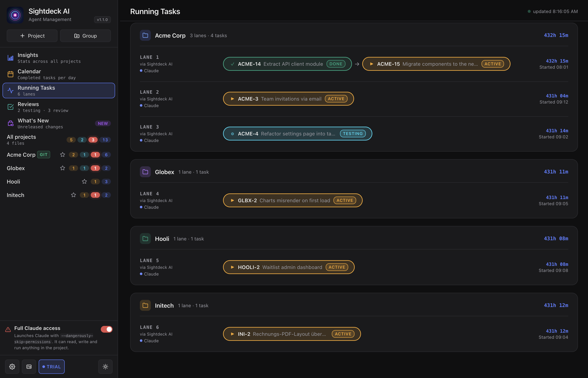Click the TESTING status badge on ACME-4
This screenshot has width=588, height=378.
(x=353, y=134)
